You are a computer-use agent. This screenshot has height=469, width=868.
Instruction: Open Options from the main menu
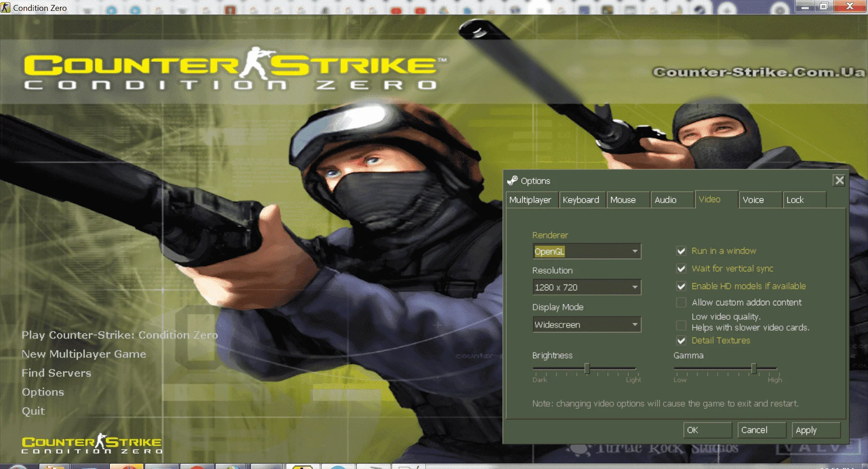click(43, 392)
